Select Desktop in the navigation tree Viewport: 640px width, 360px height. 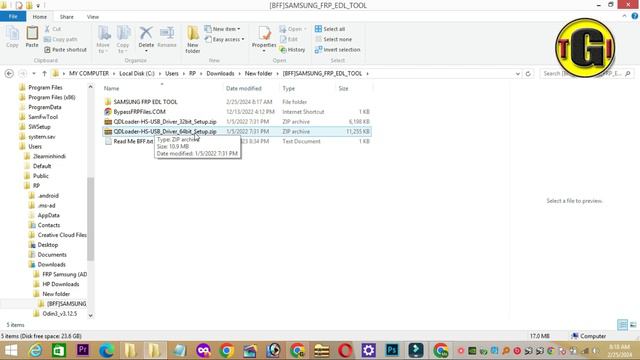point(47,245)
